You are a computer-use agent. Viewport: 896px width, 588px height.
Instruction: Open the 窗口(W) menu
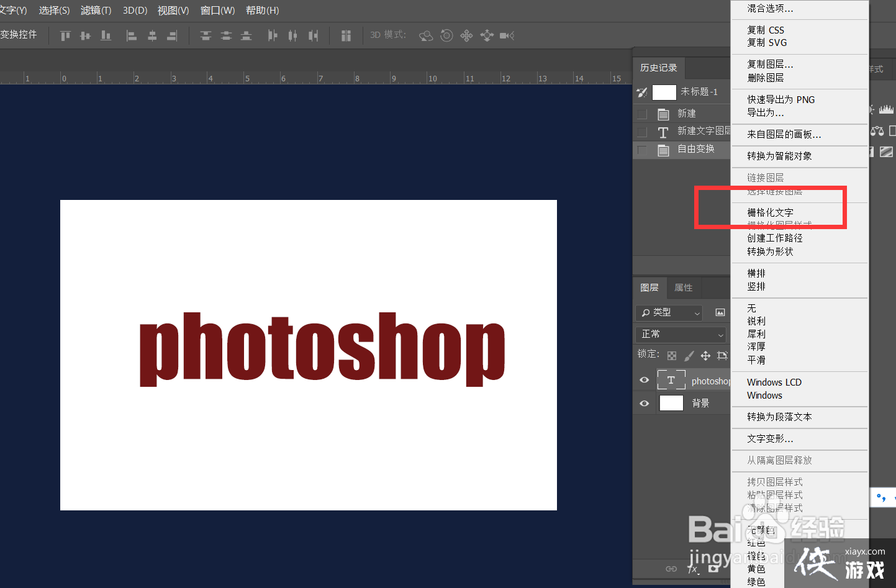tap(217, 11)
